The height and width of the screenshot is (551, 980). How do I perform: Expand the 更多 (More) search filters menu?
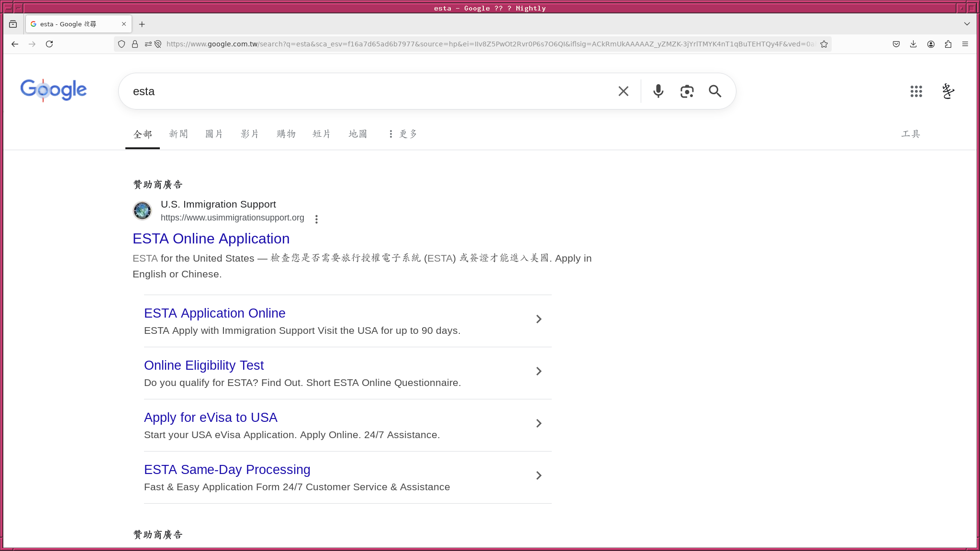click(x=403, y=134)
